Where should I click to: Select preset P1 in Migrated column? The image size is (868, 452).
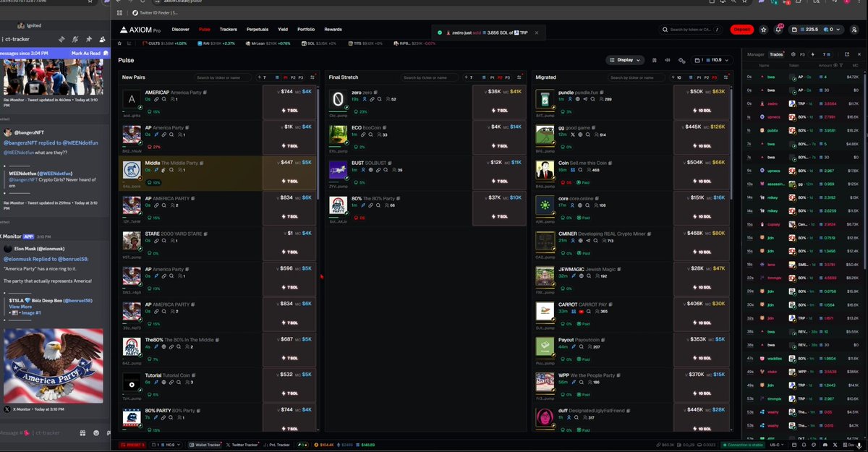tap(699, 77)
